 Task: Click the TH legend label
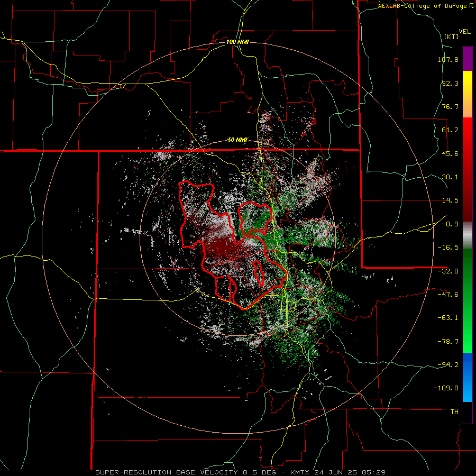point(454,411)
